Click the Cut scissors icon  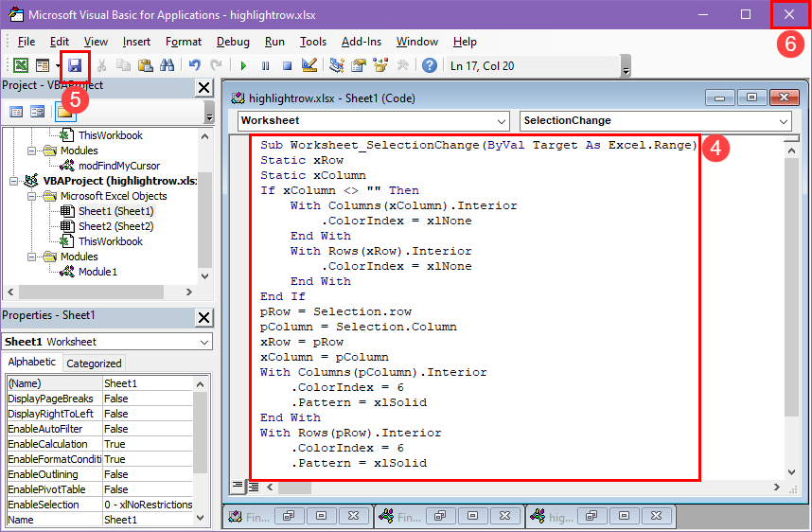click(101, 65)
